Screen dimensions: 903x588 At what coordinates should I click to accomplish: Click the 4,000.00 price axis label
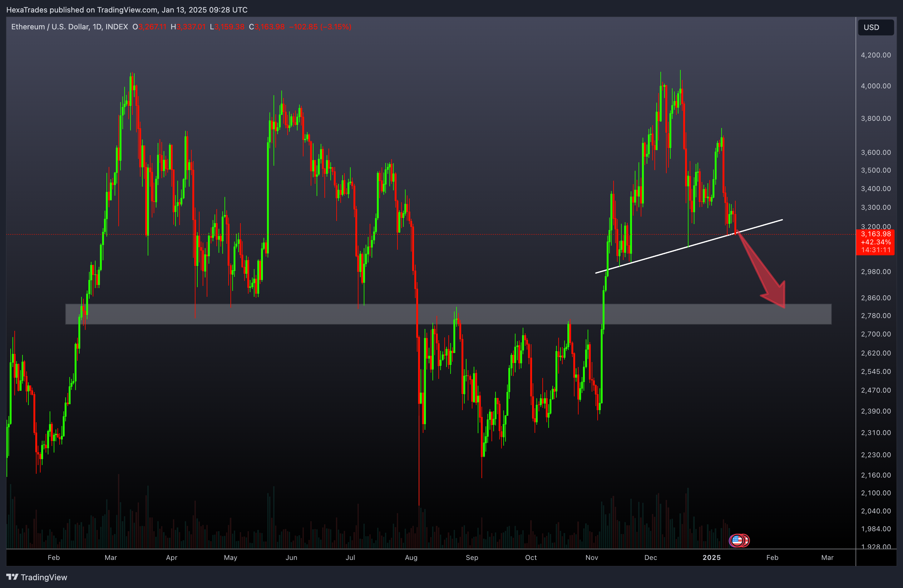(876, 86)
